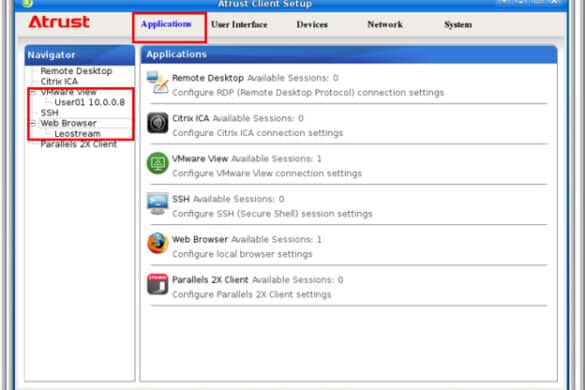Select SSH in the Navigator tree

tap(49, 113)
